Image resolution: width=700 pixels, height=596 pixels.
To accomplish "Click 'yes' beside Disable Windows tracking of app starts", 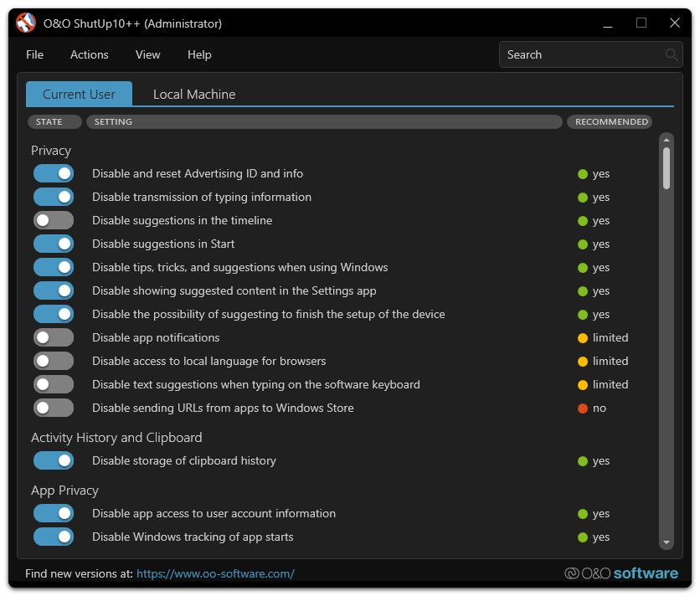I will tap(601, 537).
